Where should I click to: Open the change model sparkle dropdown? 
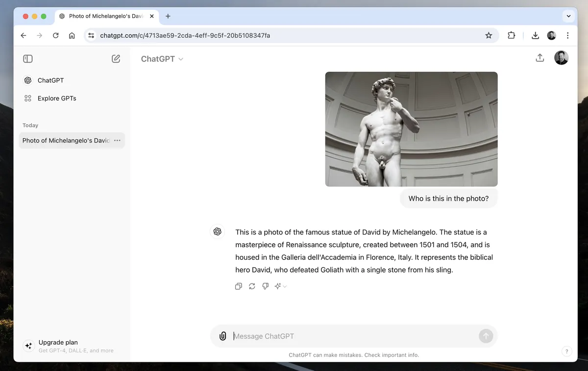280,286
